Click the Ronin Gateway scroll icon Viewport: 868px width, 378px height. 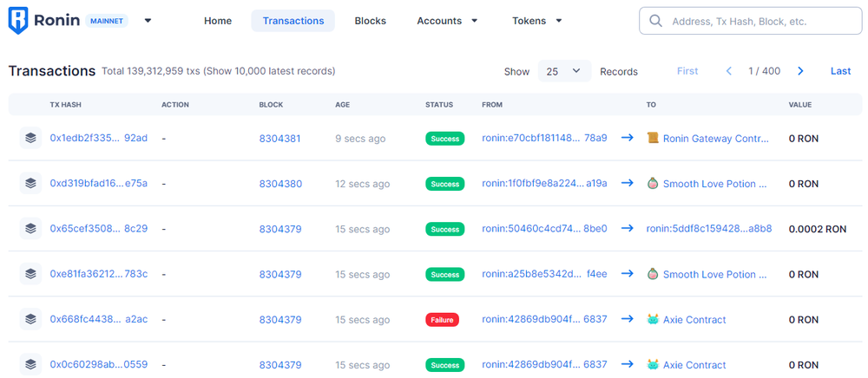(653, 138)
